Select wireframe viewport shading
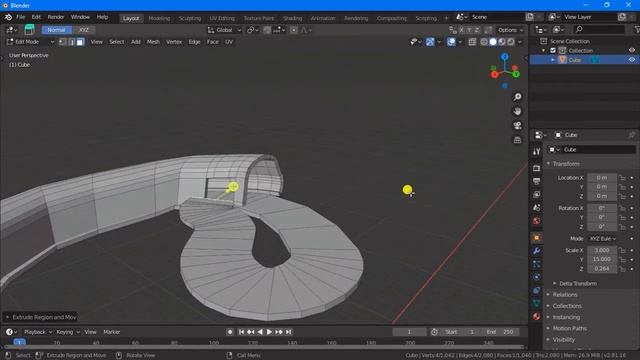This screenshot has height=360, width=640. click(484, 42)
